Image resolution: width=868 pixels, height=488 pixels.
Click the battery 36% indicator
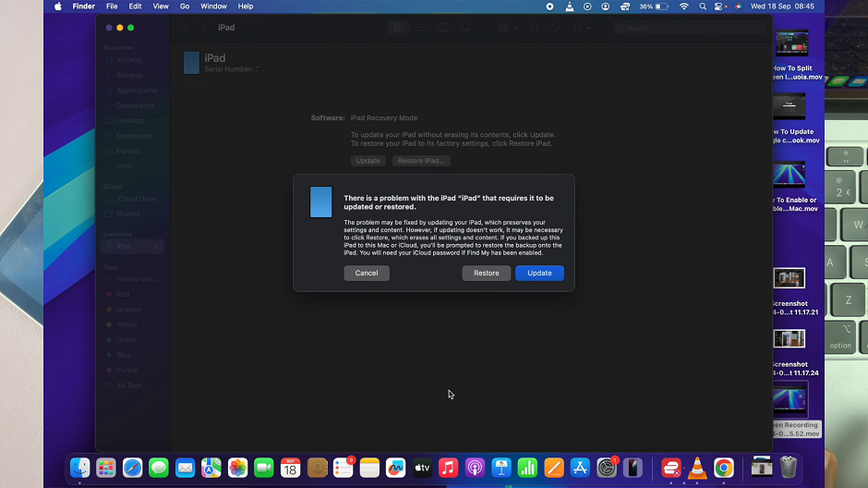pos(654,6)
